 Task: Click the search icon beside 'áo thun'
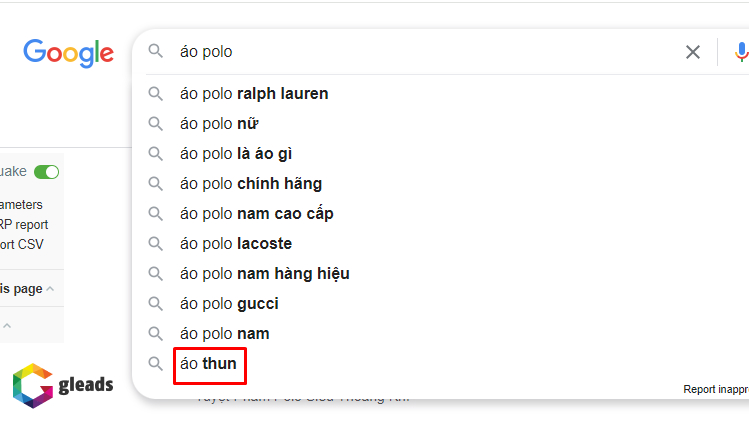point(156,364)
